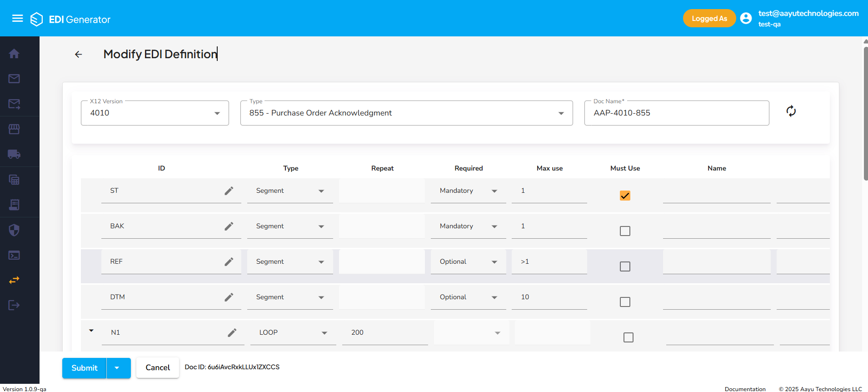Image resolution: width=868 pixels, height=392 pixels.
Task: Open the storefront sidebar icon
Action: [14, 129]
